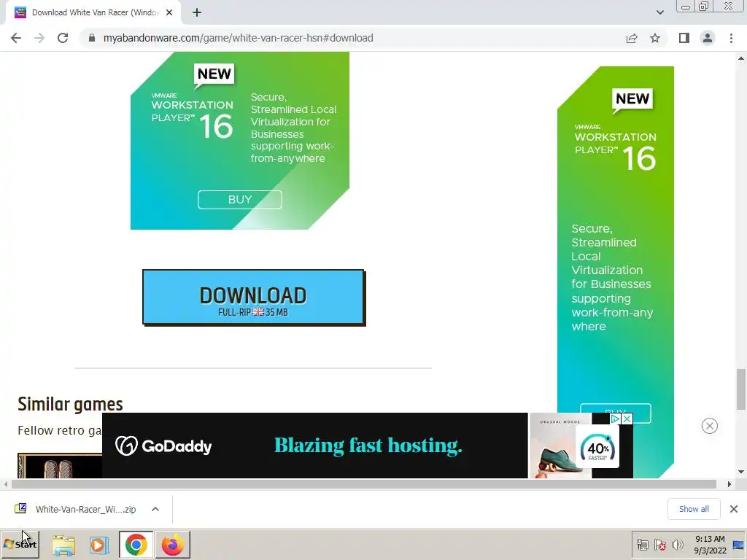Reload the current page

click(x=63, y=38)
